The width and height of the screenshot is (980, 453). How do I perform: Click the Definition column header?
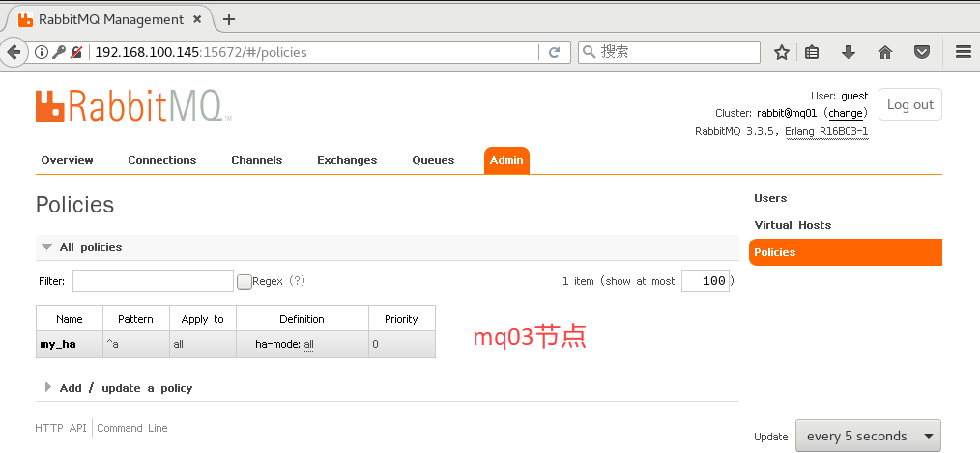302,319
